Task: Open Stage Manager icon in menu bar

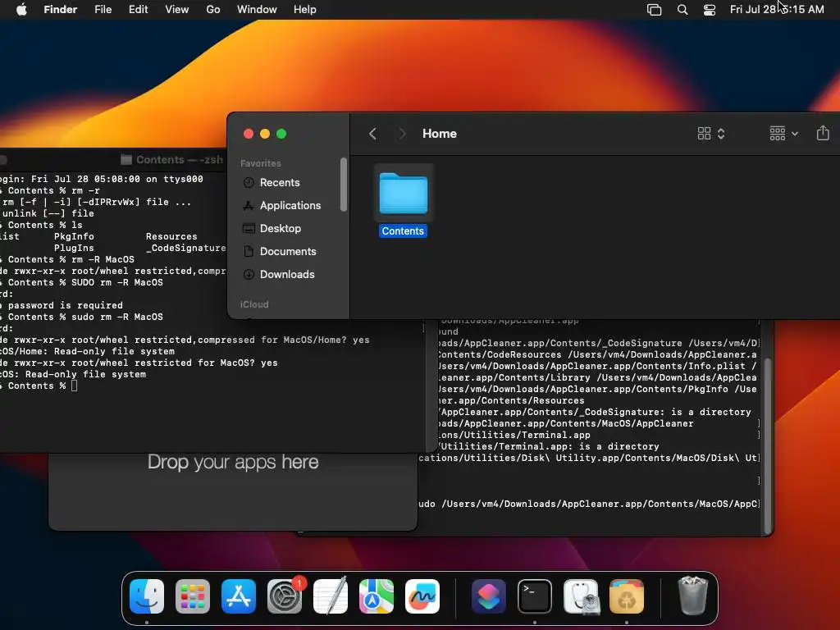Action: click(x=654, y=10)
